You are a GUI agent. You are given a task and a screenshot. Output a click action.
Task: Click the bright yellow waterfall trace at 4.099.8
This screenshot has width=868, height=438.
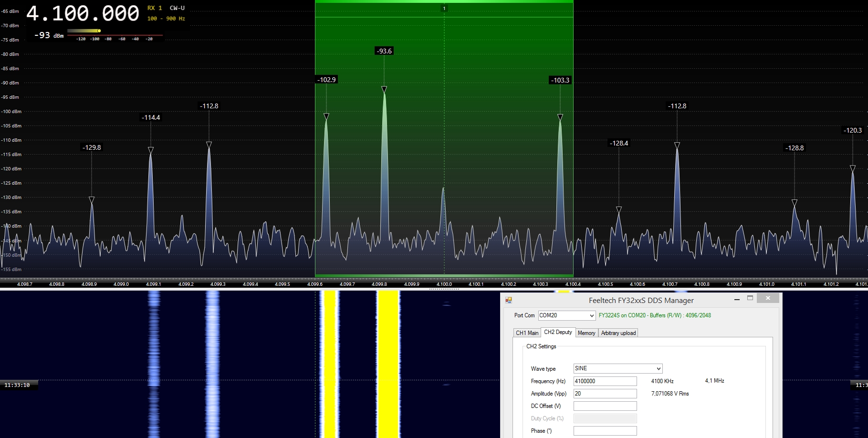point(388,364)
